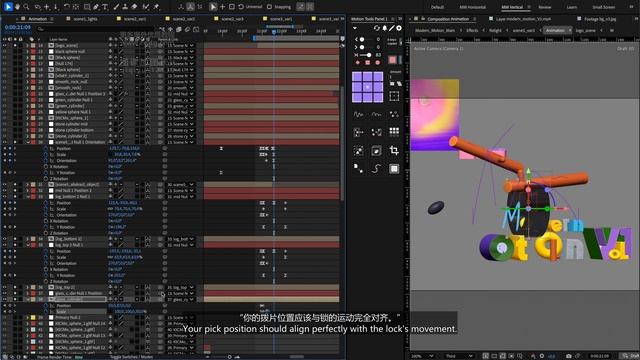Viewport: 640px width, 360px height.
Task: Click the crop icon in Motion Tools panel
Action: (x=394, y=151)
